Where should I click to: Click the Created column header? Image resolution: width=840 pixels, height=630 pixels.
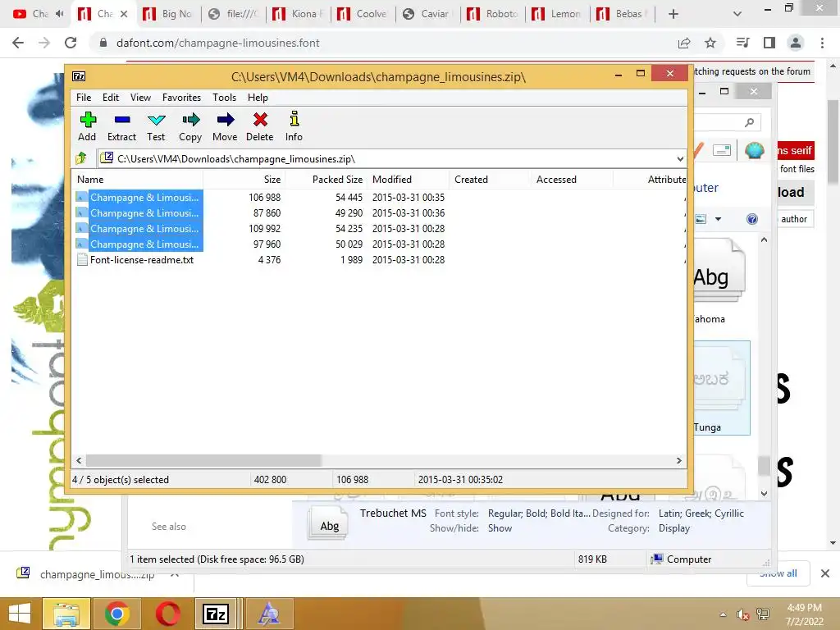pos(491,180)
